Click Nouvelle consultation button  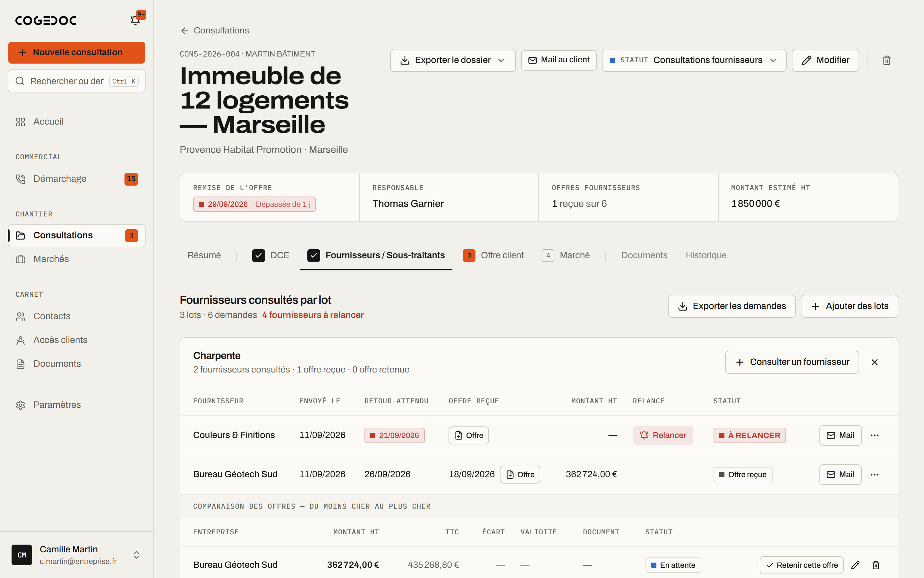coord(77,52)
